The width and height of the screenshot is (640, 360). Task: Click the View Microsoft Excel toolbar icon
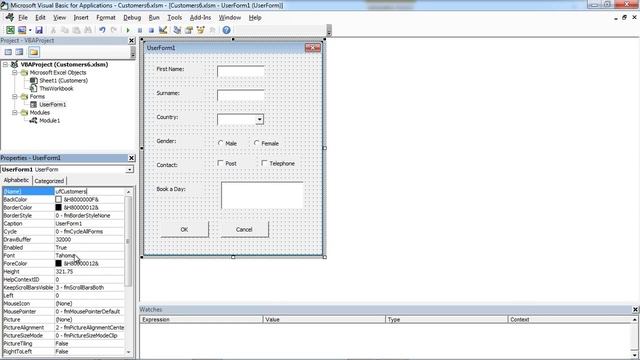(10, 30)
